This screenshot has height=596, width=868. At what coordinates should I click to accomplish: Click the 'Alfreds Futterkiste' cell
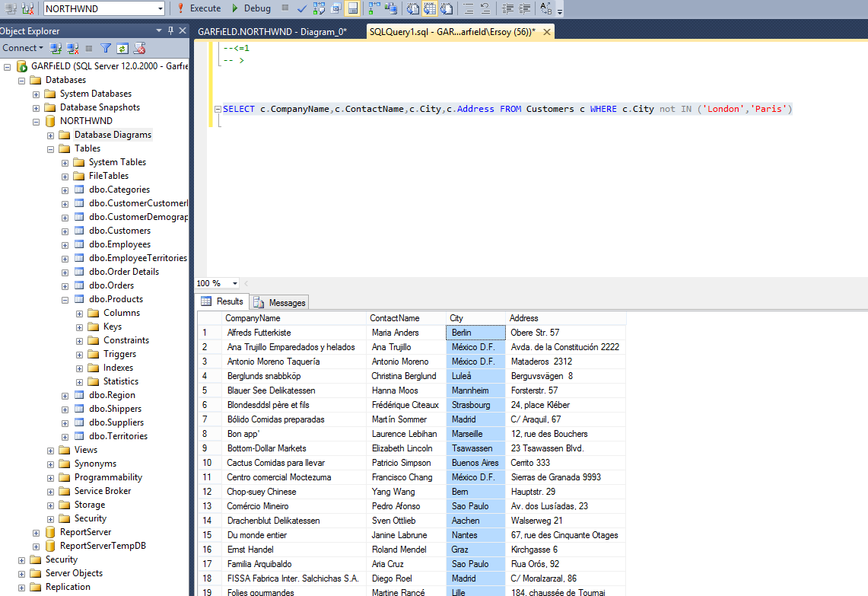pyautogui.click(x=294, y=333)
